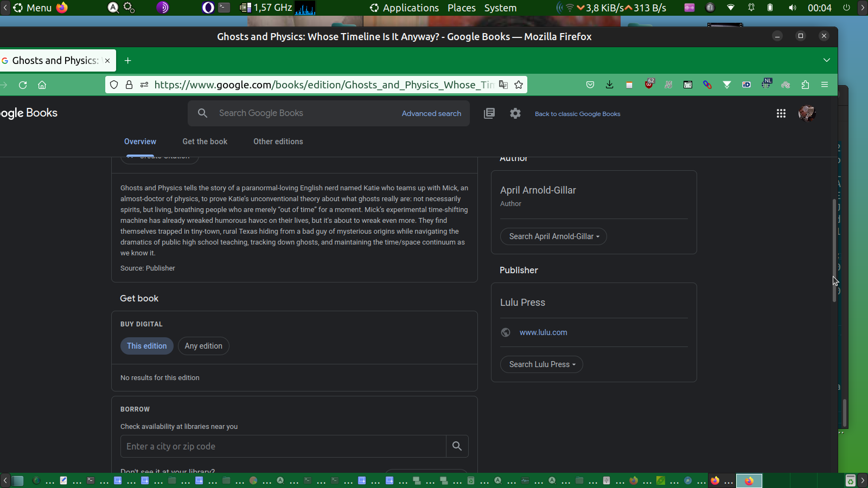The height and width of the screenshot is (488, 868).
Task: Open the volume control in system tray
Action: pyautogui.click(x=792, y=8)
